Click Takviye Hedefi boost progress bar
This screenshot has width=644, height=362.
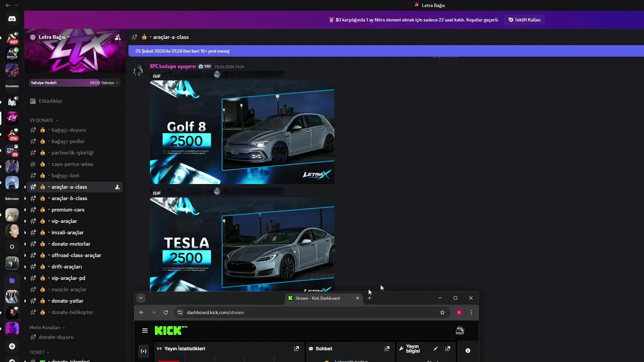pyautogui.click(x=74, y=83)
